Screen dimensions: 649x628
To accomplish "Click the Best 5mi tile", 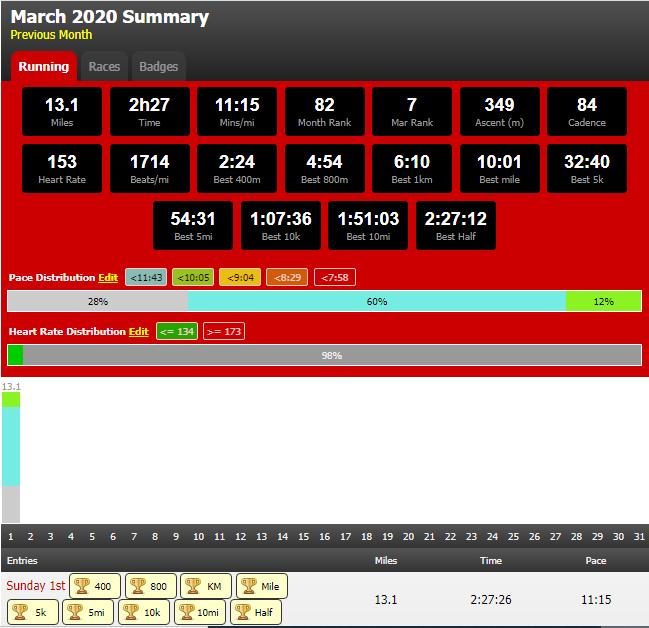I will [193, 226].
